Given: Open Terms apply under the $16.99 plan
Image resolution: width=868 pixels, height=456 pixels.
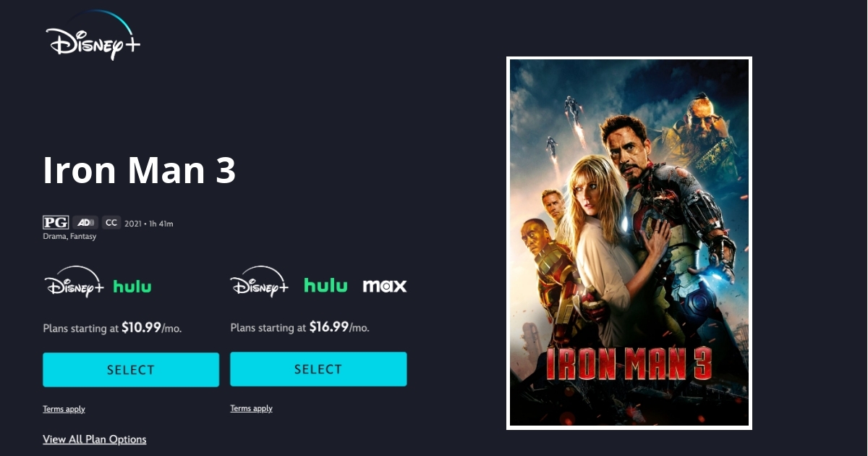Looking at the screenshot, I should click(251, 408).
